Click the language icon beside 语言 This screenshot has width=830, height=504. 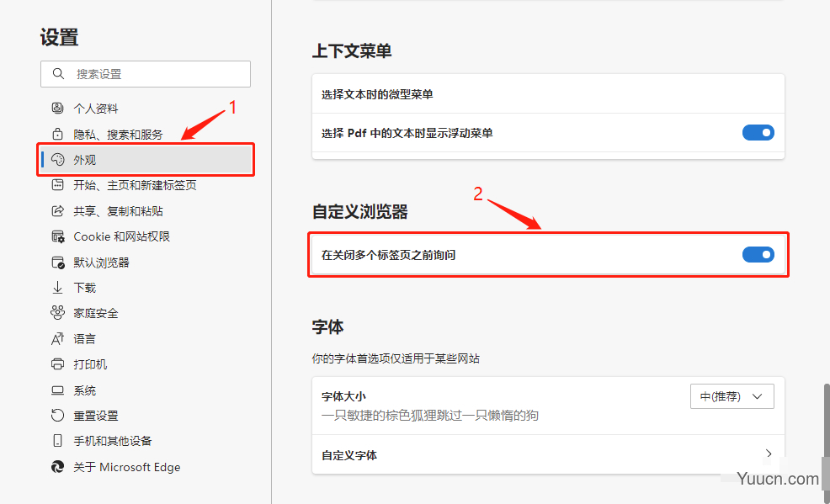coord(57,338)
